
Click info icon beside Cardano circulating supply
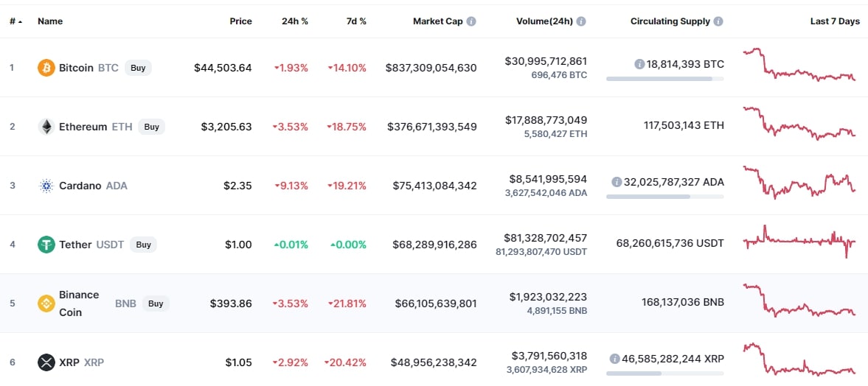(x=617, y=182)
